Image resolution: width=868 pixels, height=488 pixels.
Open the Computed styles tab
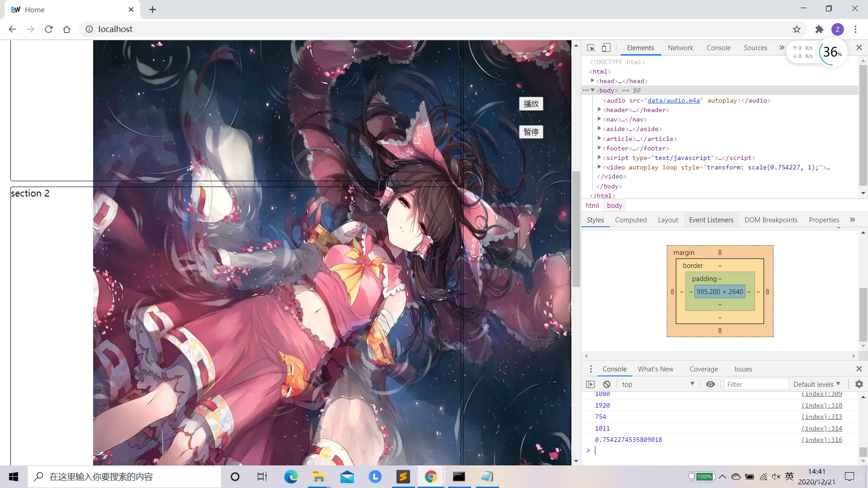(631, 220)
